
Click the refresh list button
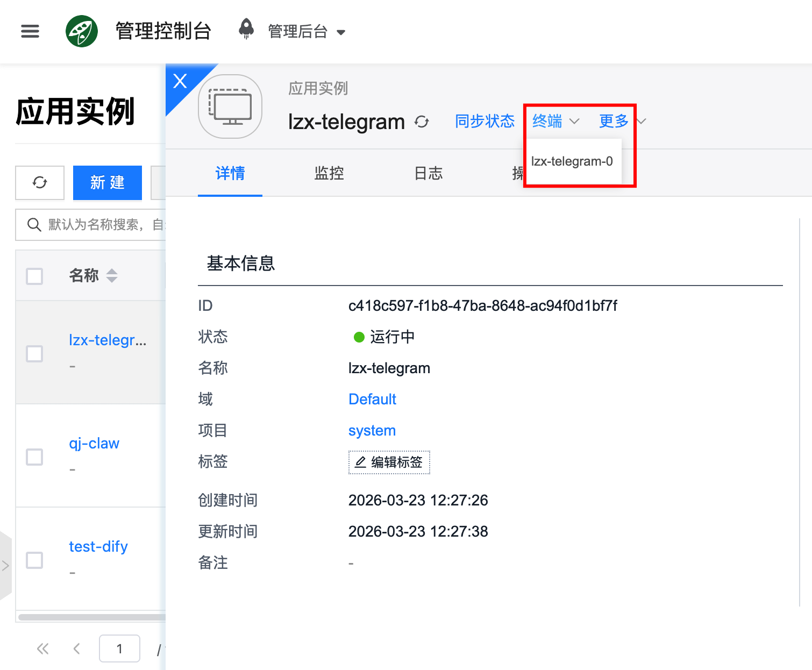[x=40, y=183]
